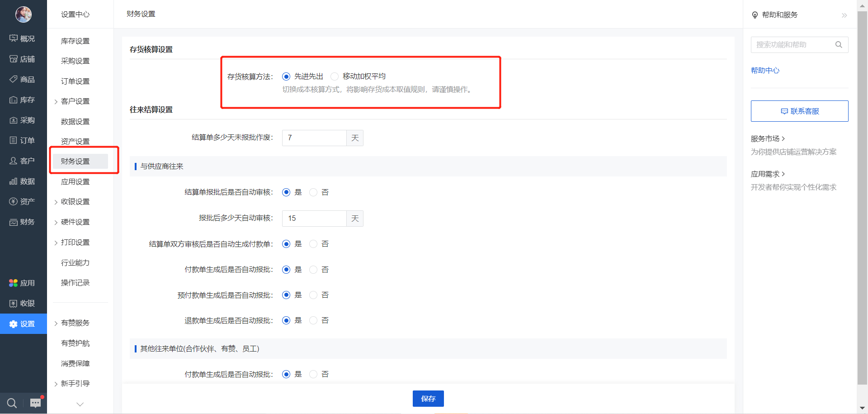Open the 帮助中心 help center link
Viewport: 868px width, 414px height.
pos(765,70)
